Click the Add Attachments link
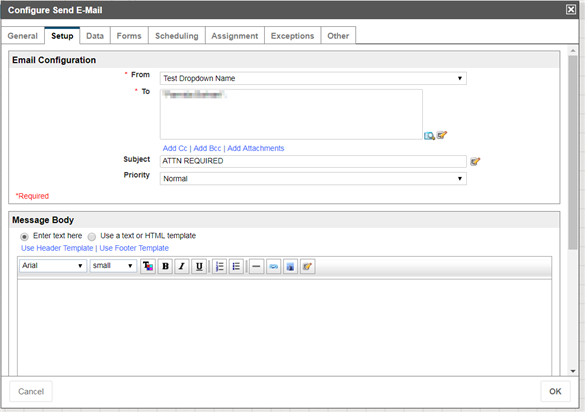 [256, 148]
